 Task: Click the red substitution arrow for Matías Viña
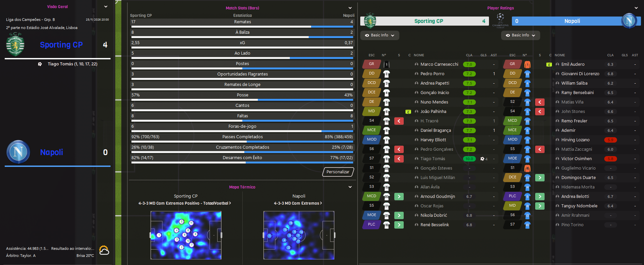tap(540, 102)
